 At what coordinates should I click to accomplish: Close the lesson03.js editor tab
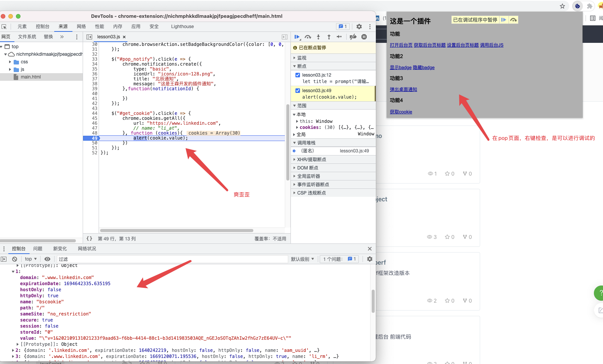(124, 37)
